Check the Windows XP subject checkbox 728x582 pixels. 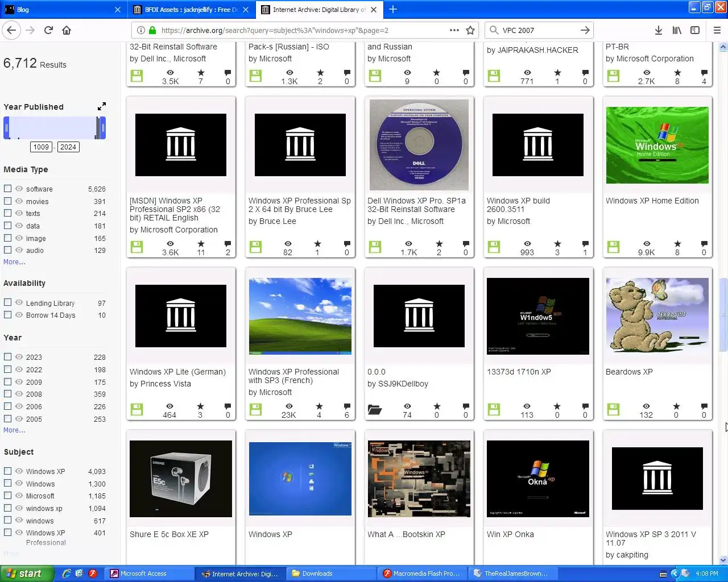tap(7, 471)
